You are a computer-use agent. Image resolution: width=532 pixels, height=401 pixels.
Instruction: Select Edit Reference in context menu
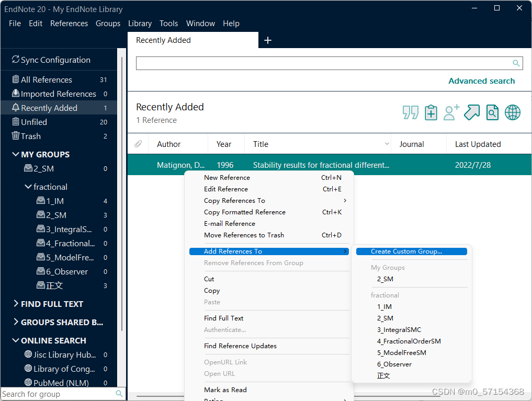pos(270,189)
